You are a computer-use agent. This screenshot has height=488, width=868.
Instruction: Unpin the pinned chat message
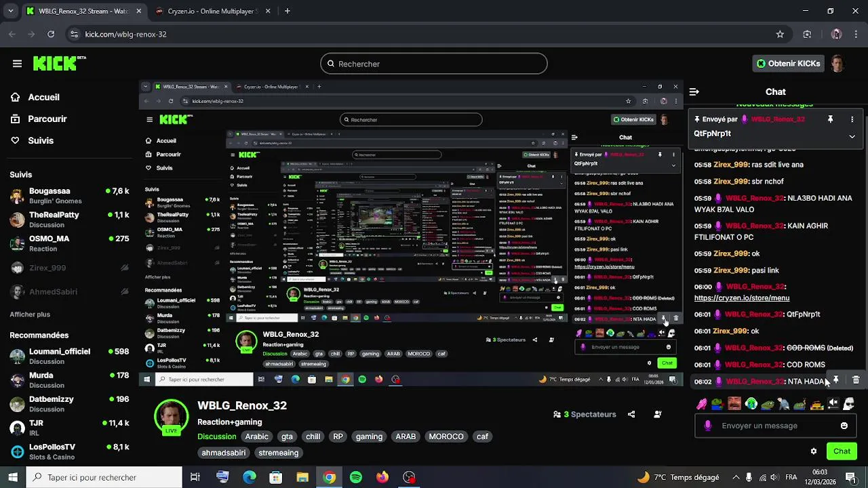point(830,119)
